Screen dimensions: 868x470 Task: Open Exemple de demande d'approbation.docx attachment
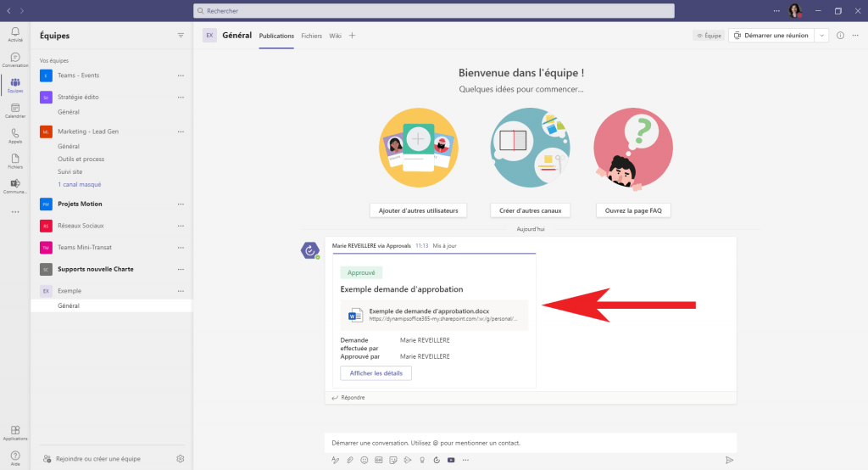point(435,315)
